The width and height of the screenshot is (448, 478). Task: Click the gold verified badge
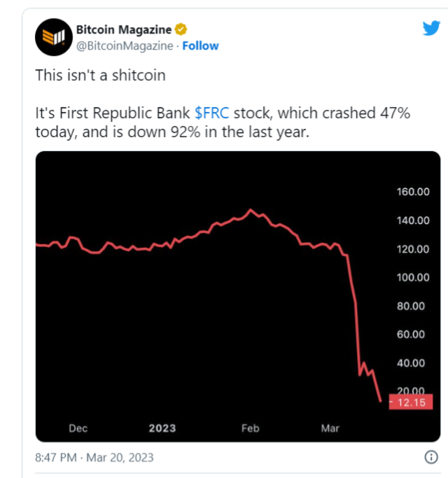181,30
